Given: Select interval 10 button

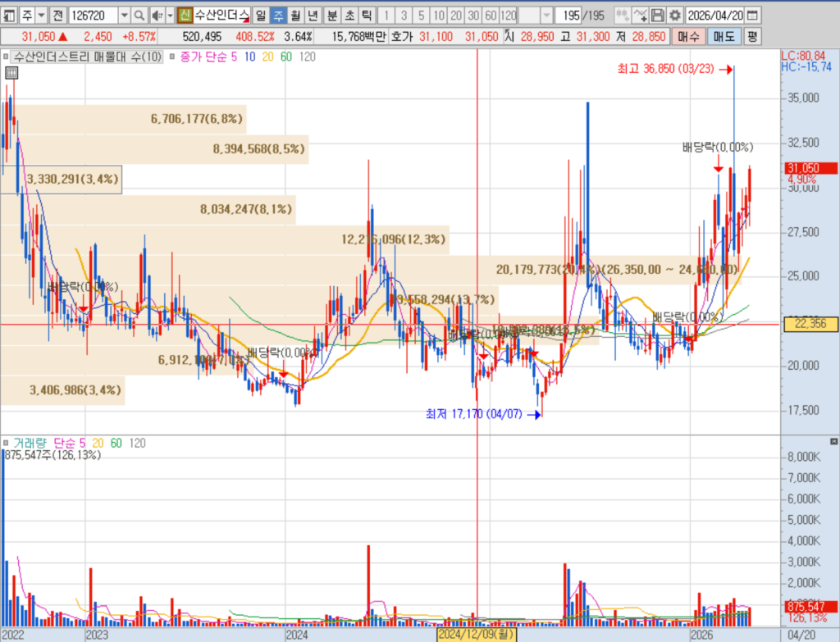Looking at the screenshot, I should coord(439,15).
